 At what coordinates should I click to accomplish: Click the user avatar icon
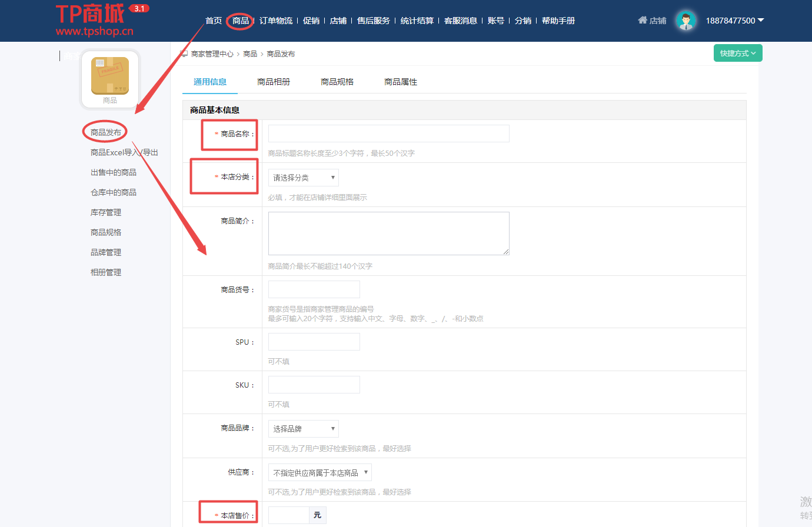[x=685, y=21]
